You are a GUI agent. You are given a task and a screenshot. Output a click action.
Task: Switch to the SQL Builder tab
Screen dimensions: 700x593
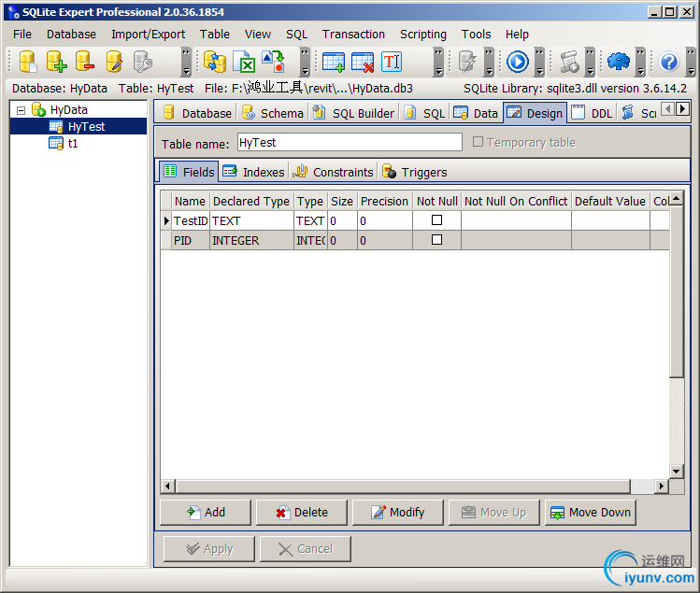pyautogui.click(x=355, y=113)
